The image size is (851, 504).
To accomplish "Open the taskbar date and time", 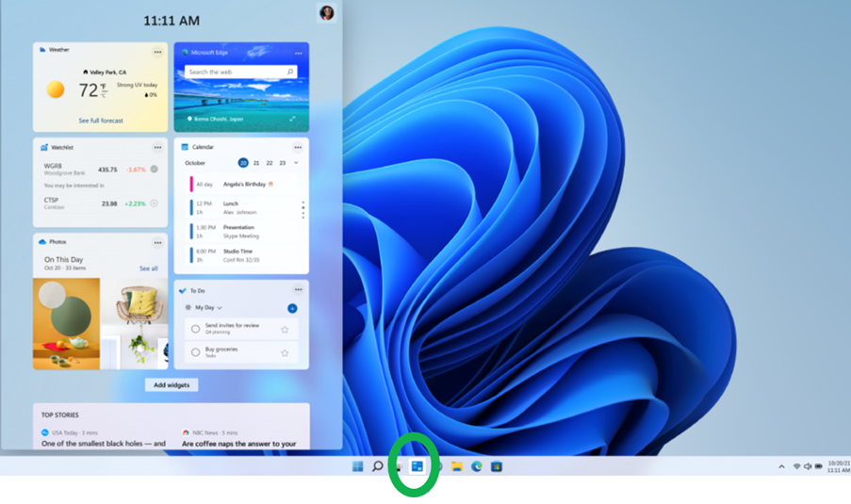I will pyautogui.click(x=839, y=466).
